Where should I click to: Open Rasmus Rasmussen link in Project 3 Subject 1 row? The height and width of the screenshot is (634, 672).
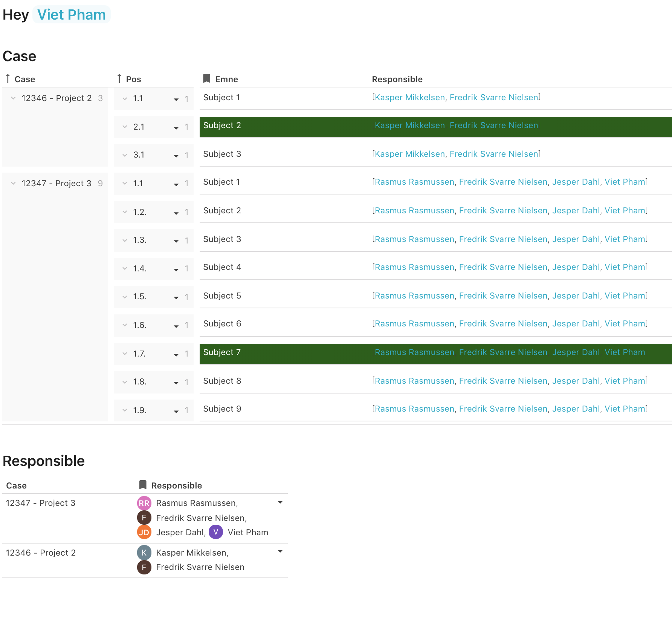click(x=414, y=182)
